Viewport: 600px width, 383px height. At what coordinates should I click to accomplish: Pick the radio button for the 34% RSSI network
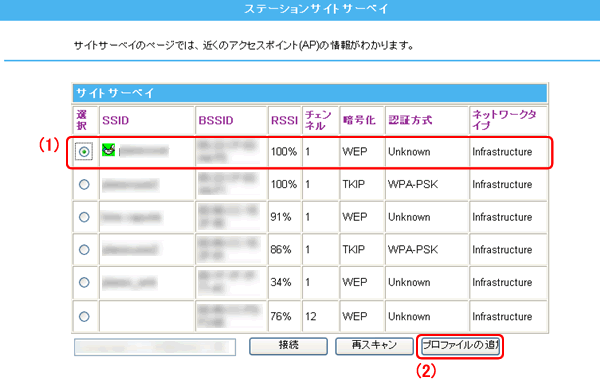pos(84,282)
